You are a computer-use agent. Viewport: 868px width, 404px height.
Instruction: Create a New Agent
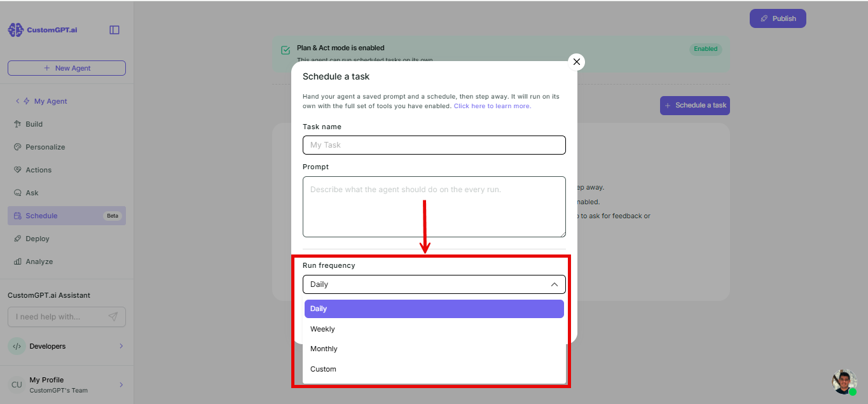coord(67,68)
